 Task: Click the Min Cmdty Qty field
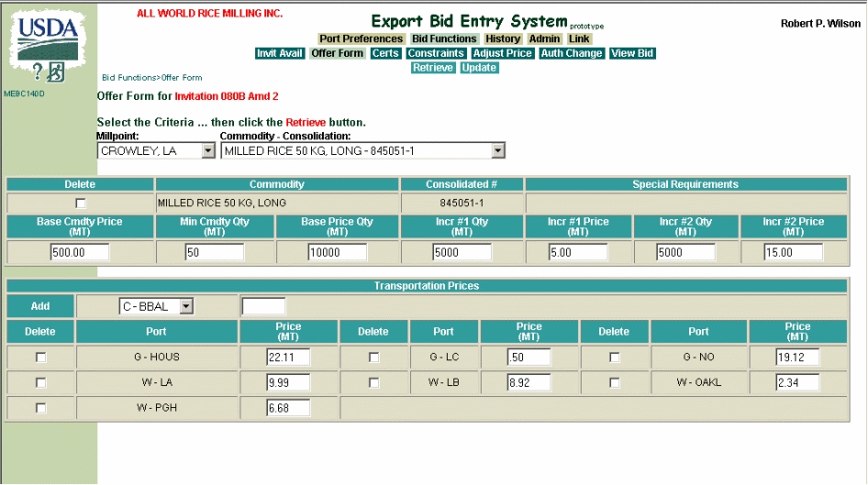pyautogui.click(x=214, y=252)
